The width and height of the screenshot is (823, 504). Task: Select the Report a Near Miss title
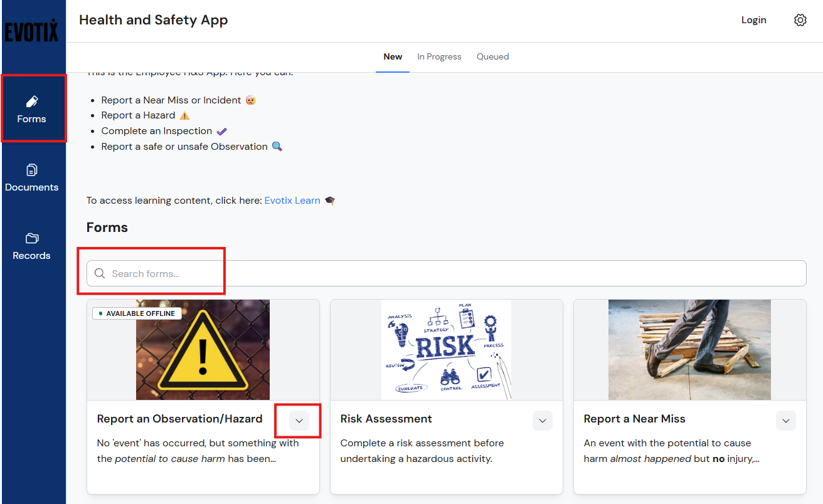coord(634,419)
